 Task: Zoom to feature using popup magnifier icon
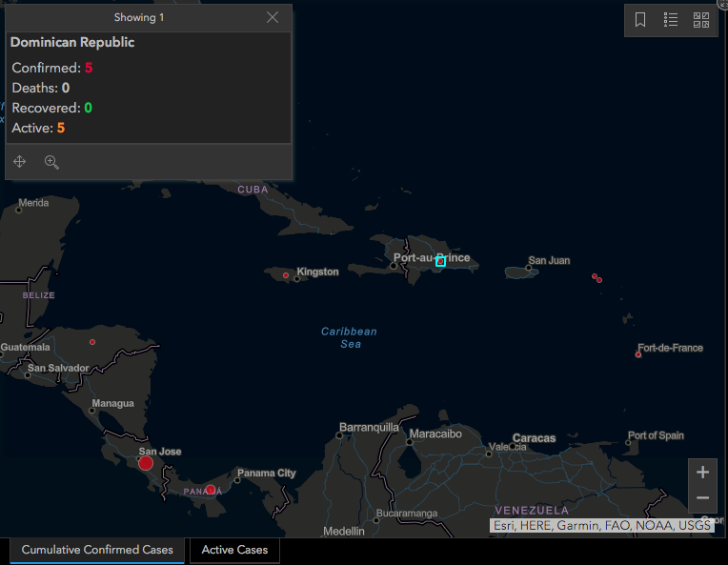(51, 162)
